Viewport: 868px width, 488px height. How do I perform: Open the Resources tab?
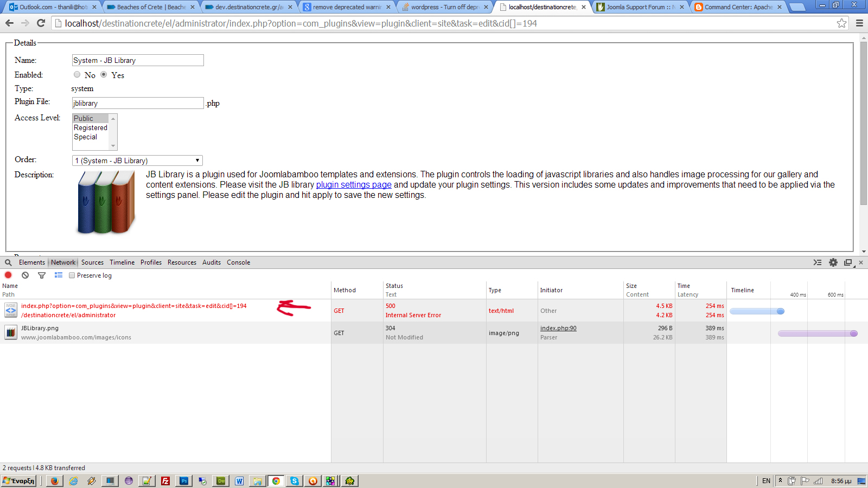pos(182,262)
